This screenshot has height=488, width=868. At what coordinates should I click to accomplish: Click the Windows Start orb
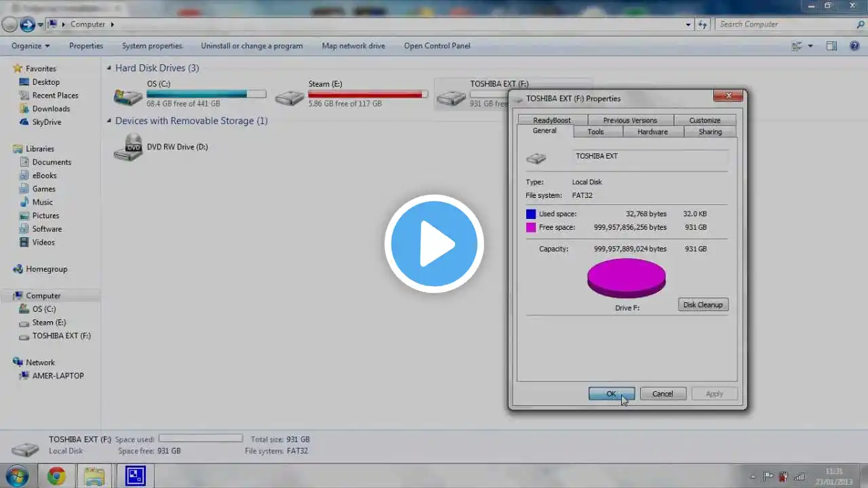coord(16,476)
